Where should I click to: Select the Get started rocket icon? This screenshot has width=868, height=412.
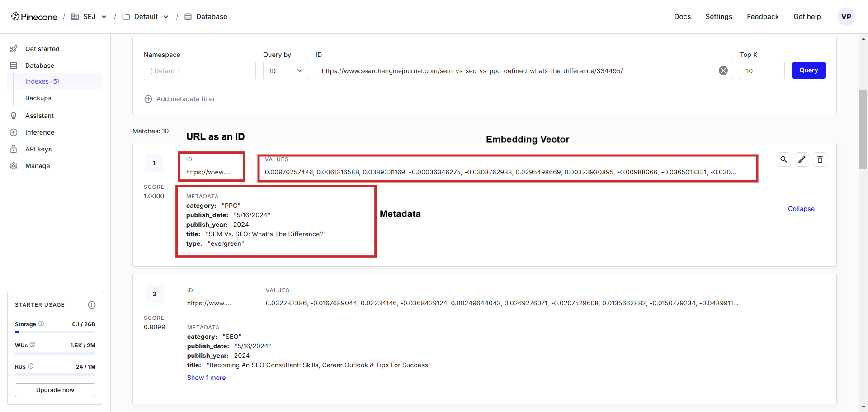pyautogui.click(x=14, y=49)
